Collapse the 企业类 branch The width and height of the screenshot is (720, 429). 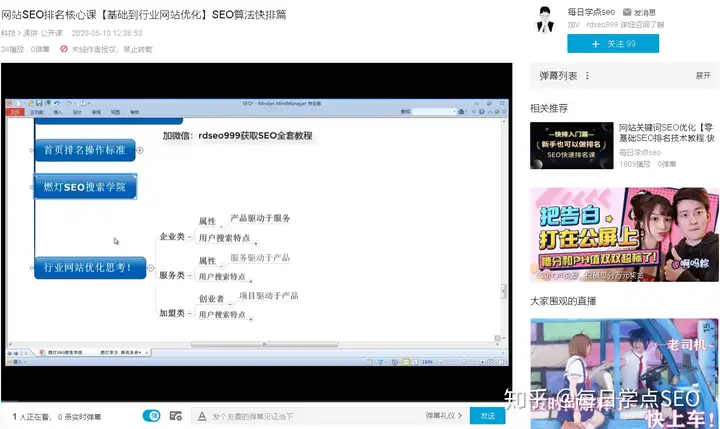pos(190,237)
